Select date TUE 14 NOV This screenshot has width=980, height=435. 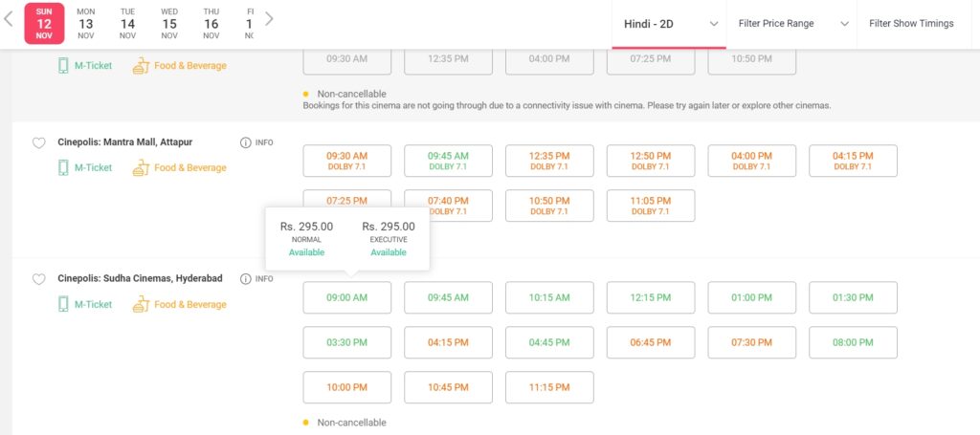click(x=127, y=23)
